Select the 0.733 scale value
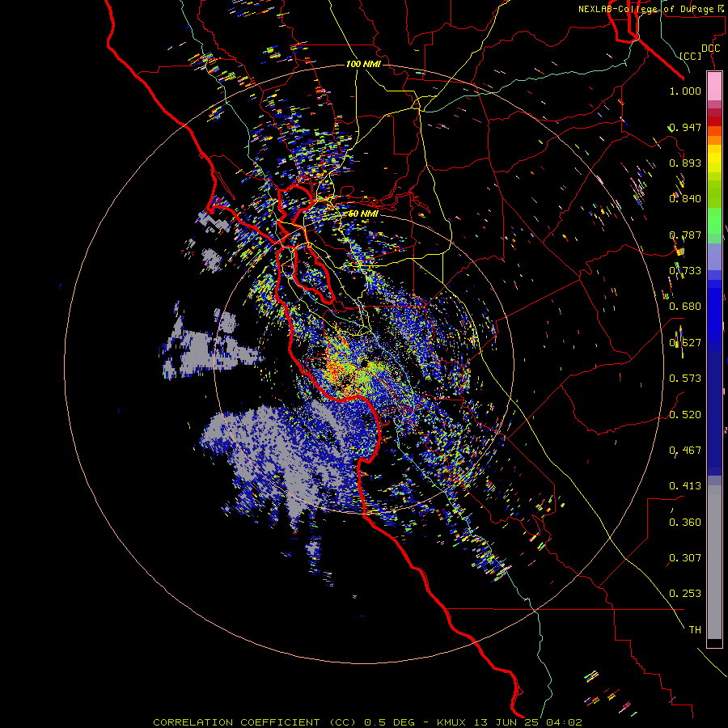 click(x=685, y=271)
